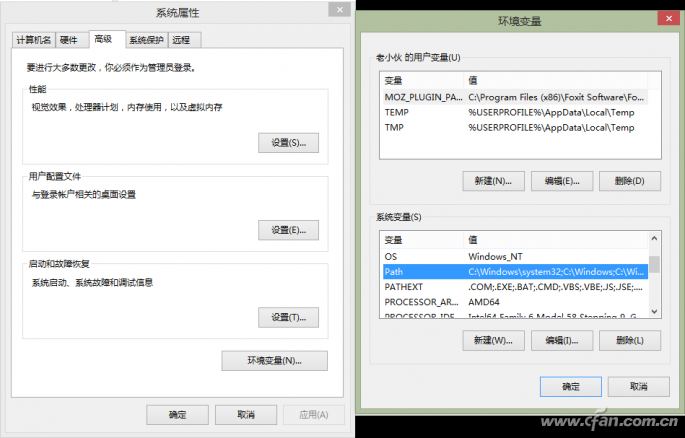Click 值 column header in system variables
685x438 pixels.
coord(555,240)
